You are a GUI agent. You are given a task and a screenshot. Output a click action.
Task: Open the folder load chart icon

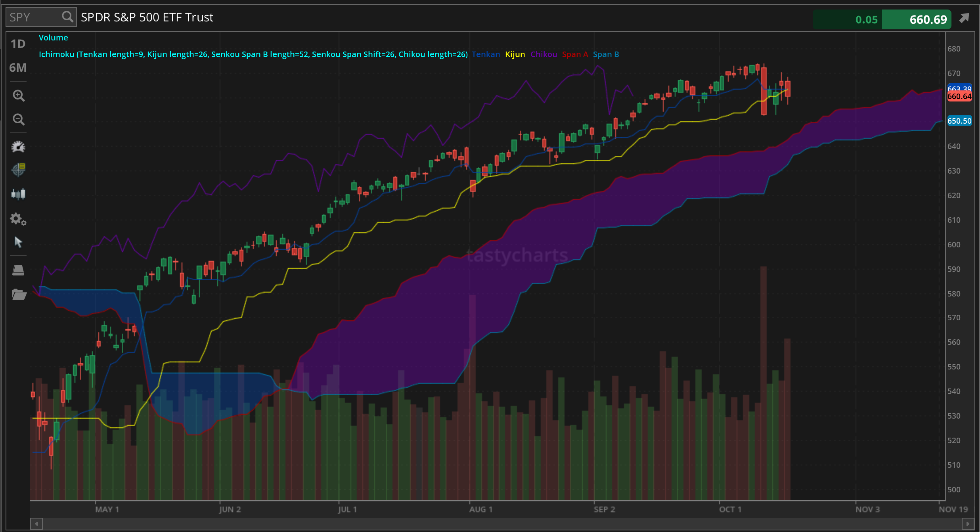[x=18, y=294]
